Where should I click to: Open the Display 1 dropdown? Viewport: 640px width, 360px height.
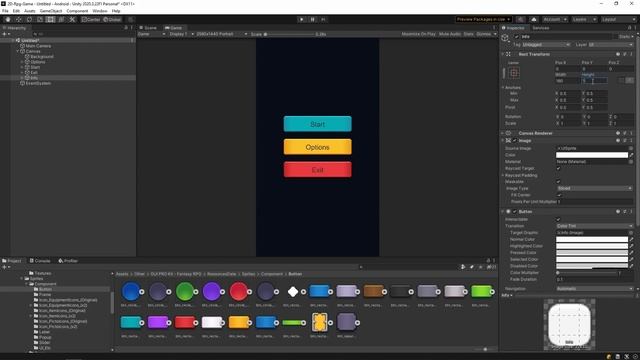181,34
